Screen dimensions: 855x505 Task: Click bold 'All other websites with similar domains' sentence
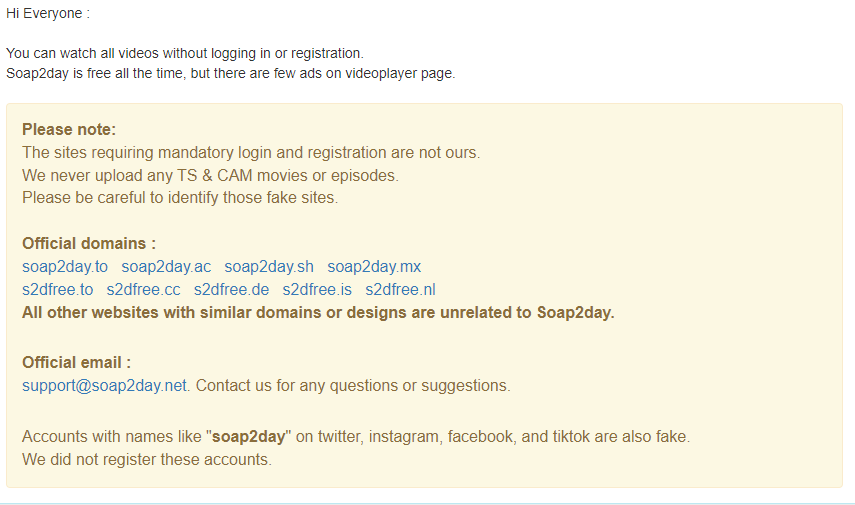(x=318, y=312)
